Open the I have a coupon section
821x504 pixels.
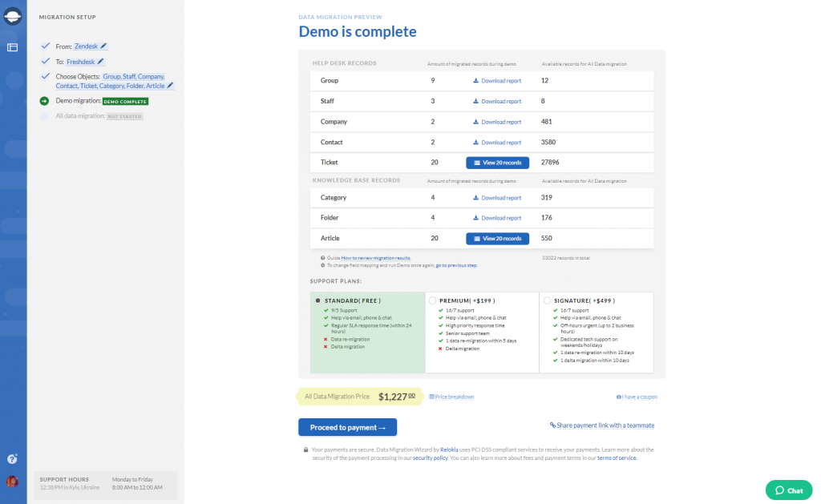(637, 396)
